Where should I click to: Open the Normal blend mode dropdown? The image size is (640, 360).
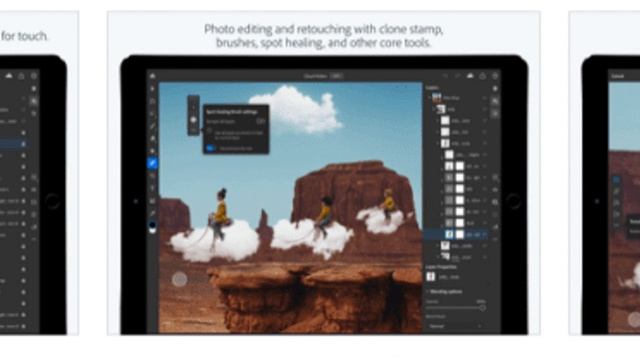tap(455, 326)
